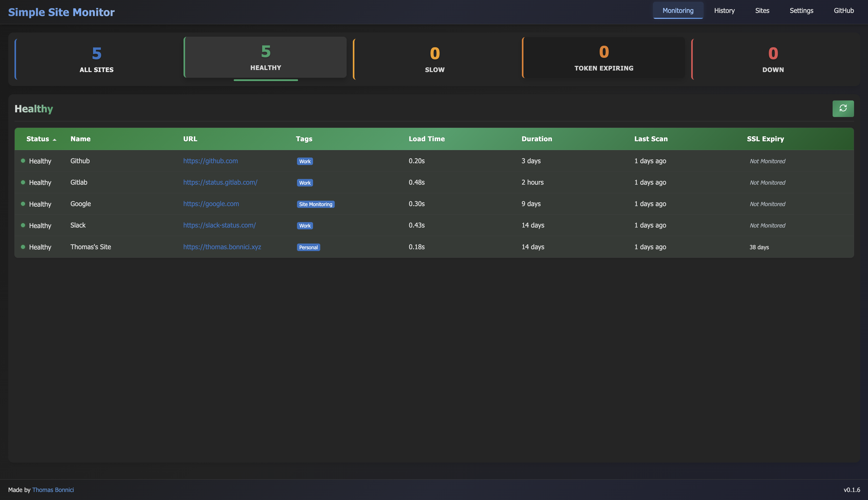The width and height of the screenshot is (868, 500).
Task: Select the All Sites summary card
Action: [x=96, y=59]
